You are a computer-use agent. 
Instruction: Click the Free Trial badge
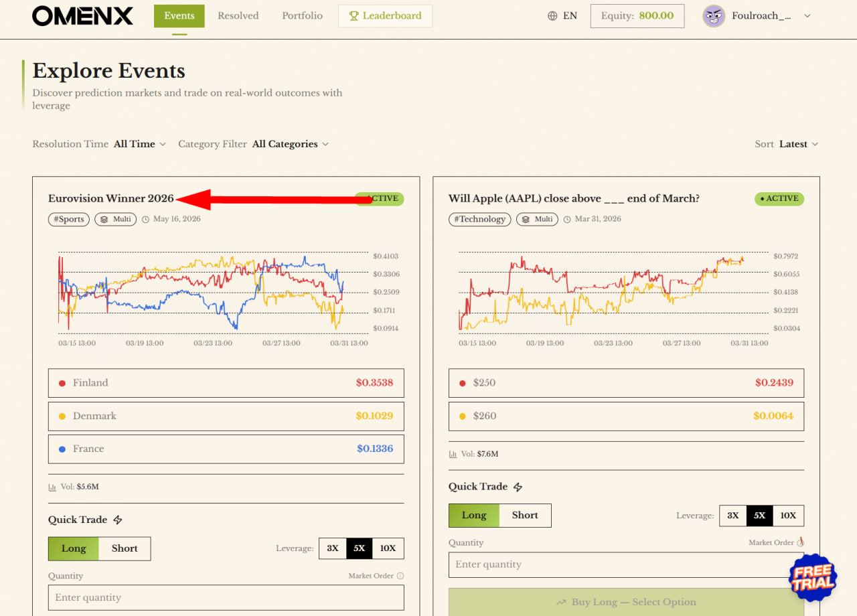[x=813, y=576]
